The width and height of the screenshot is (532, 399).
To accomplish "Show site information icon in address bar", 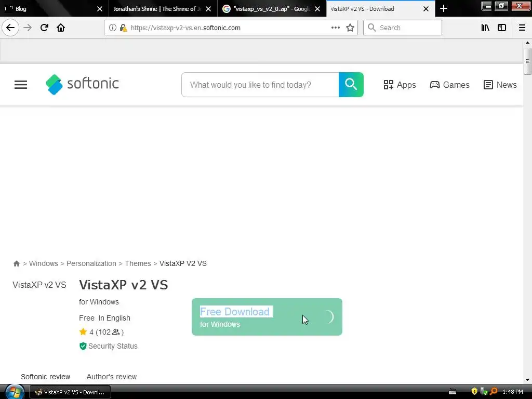I will [x=113, y=28].
